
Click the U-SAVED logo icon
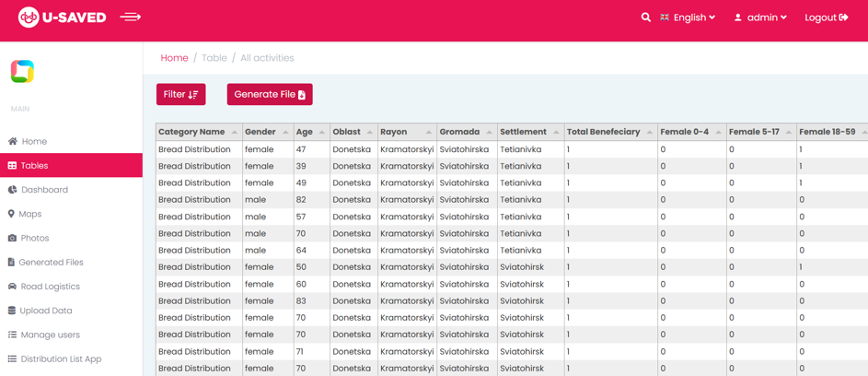[x=29, y=18]
